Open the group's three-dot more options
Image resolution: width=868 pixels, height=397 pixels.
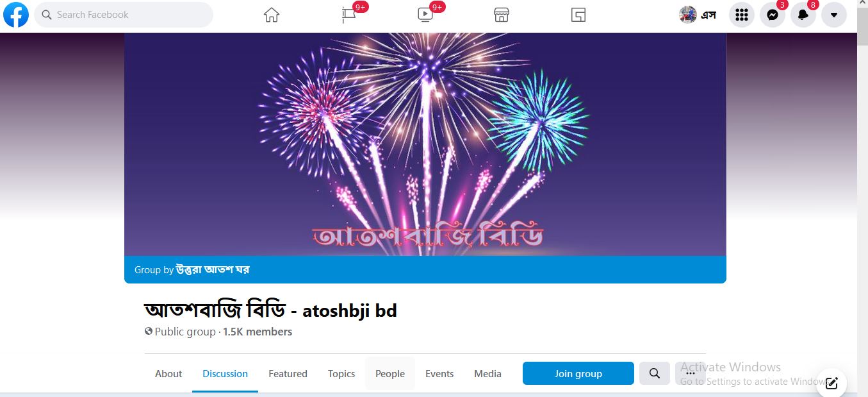(690, 373)
